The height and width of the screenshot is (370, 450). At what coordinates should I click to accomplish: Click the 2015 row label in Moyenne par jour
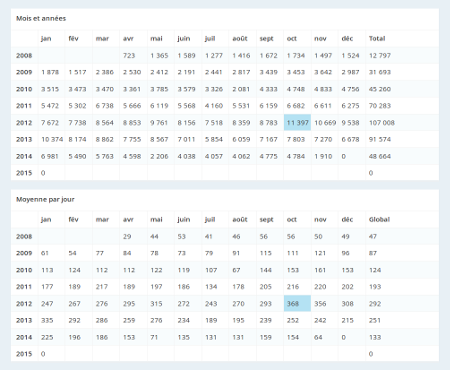pos(24,354)
